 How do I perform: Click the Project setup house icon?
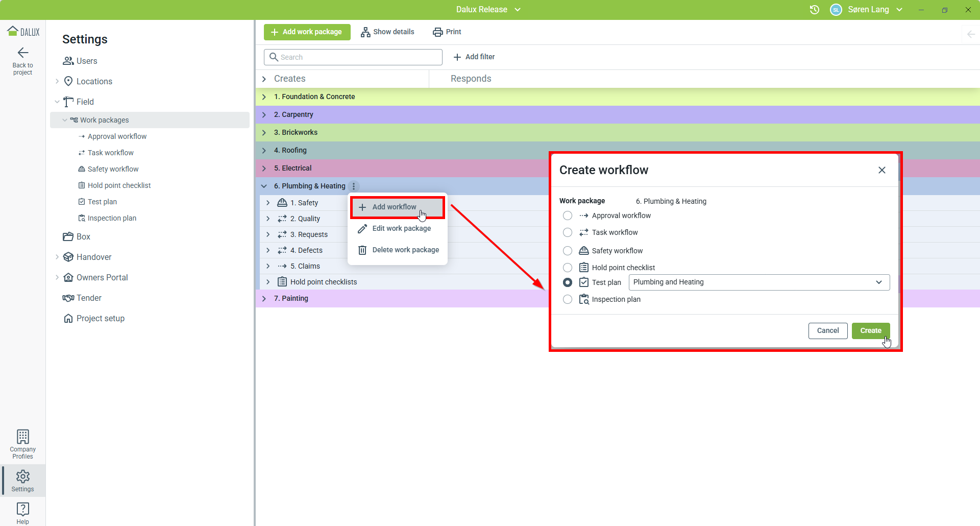coord(68,318)
